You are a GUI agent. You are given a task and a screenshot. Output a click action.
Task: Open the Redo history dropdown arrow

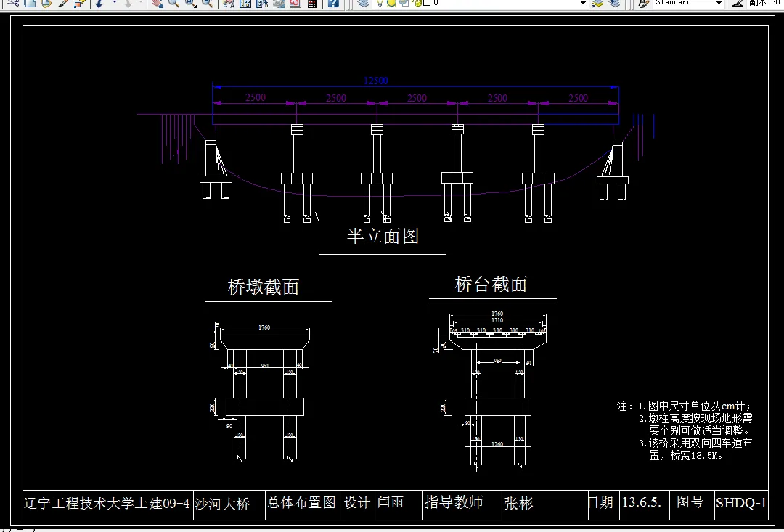point(141,2)
